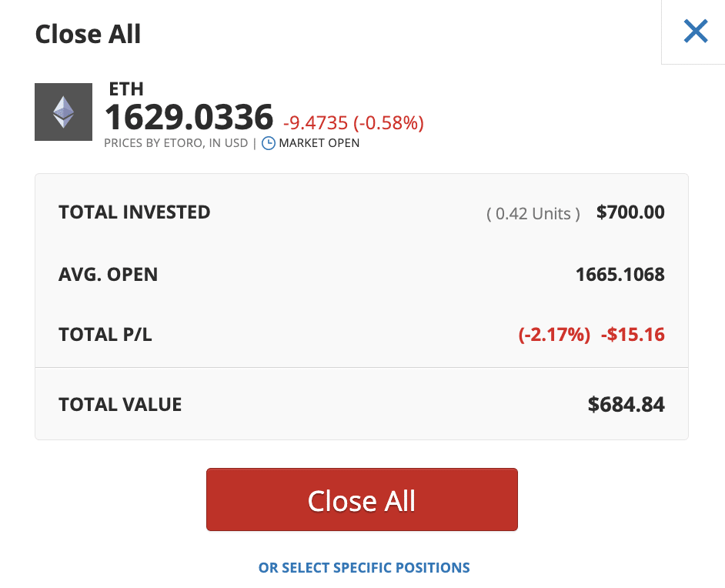
Task: Click the Total P/L row label
Action: [x=105, y=335]
